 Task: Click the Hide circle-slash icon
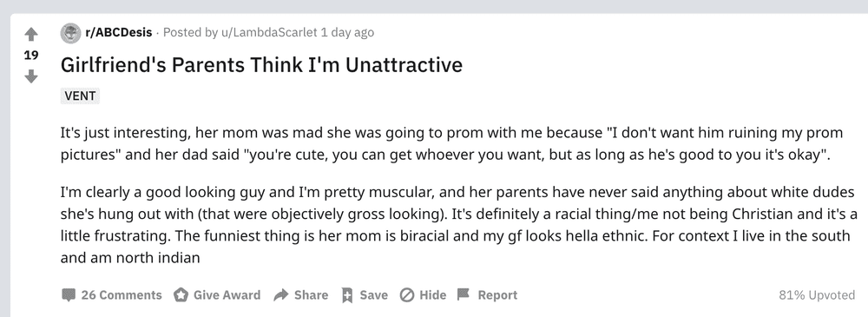click(x=407, y=294)
